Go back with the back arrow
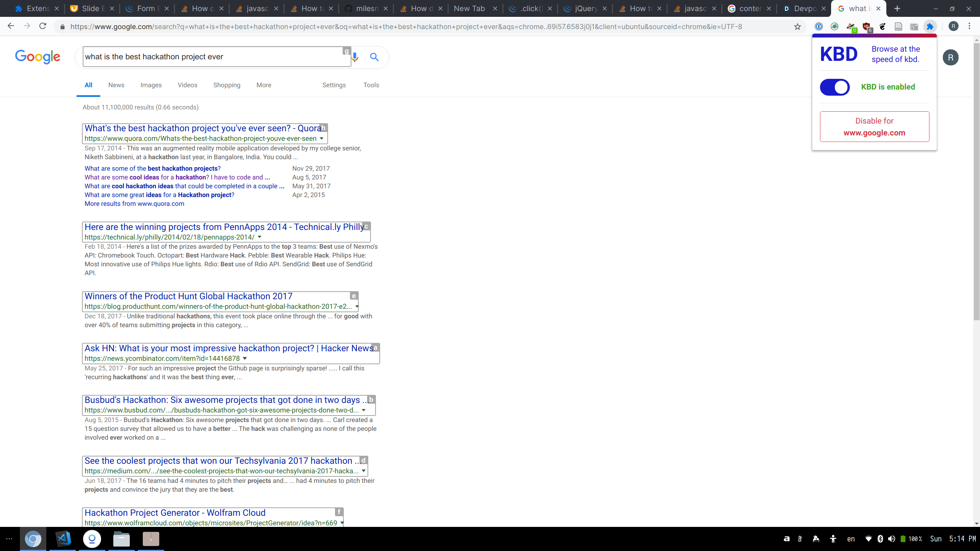The image size is (980, 551). coord(11,26)
